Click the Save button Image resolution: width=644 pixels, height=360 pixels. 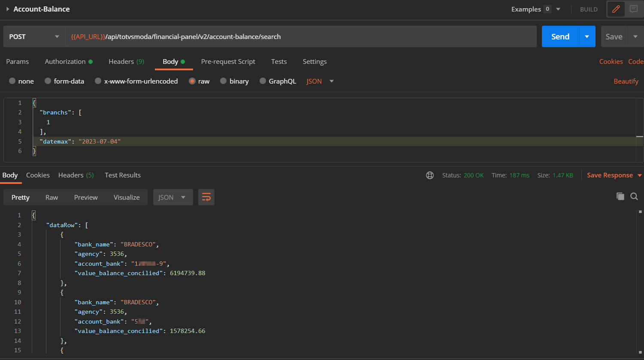614,36
